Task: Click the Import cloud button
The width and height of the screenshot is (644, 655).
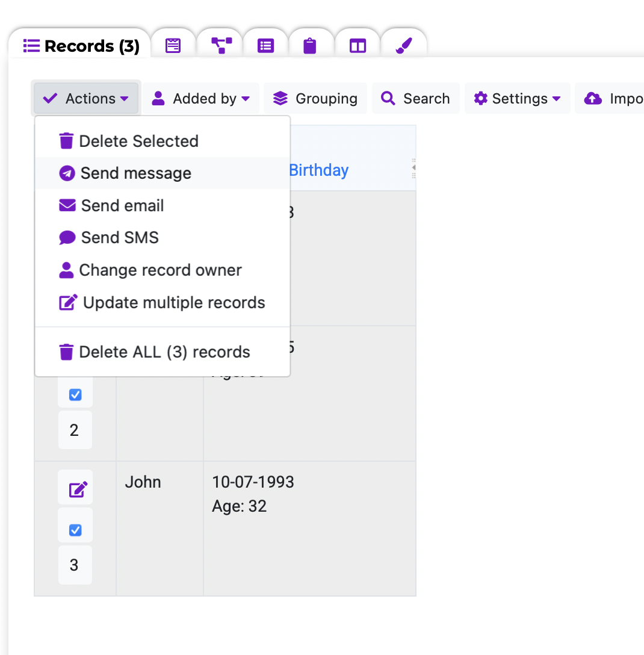Action: (610, 99)
